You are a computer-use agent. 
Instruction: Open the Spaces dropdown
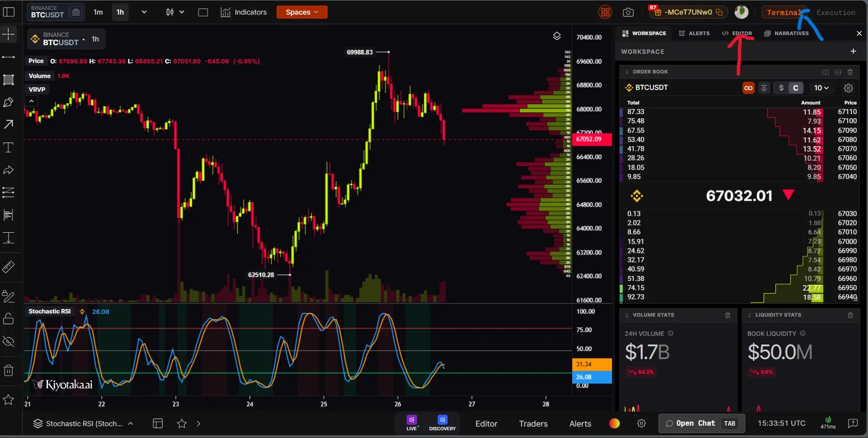[x=302, y=12]
